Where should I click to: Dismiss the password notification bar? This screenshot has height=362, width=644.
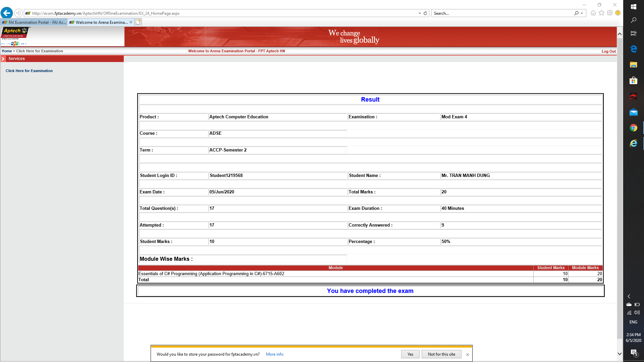467,355
